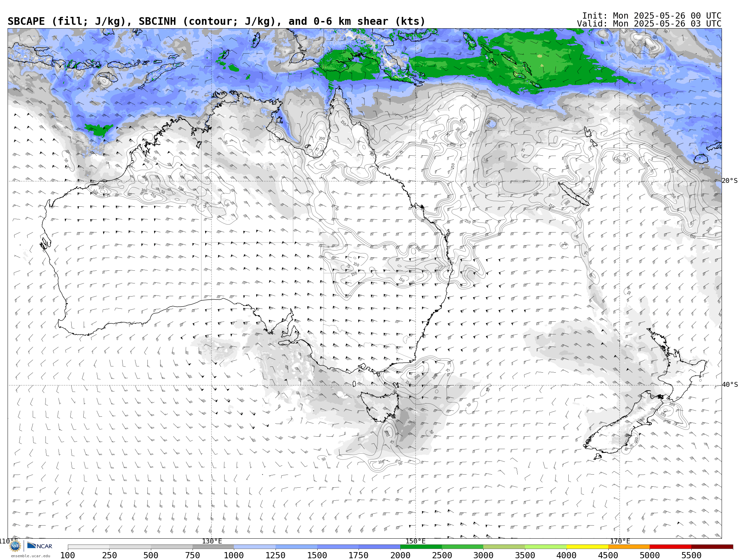This screenshot has width=744, height=560.
Task: Click the 3500 colorbar label
Action: click(525, 555)
